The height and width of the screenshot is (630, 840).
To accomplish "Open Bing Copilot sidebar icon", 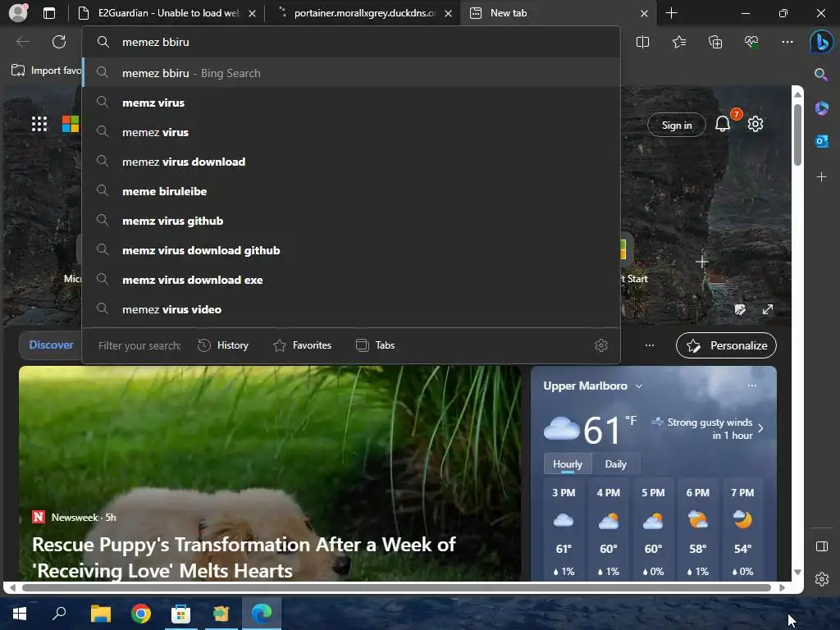I will 821,43.
